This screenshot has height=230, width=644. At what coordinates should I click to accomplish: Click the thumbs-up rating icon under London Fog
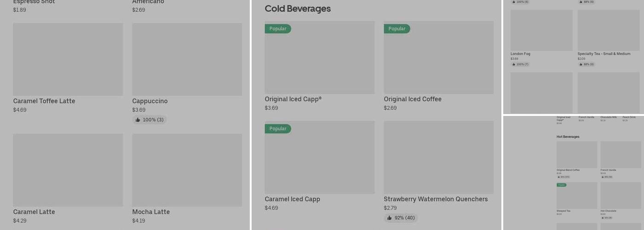(513, 64)
